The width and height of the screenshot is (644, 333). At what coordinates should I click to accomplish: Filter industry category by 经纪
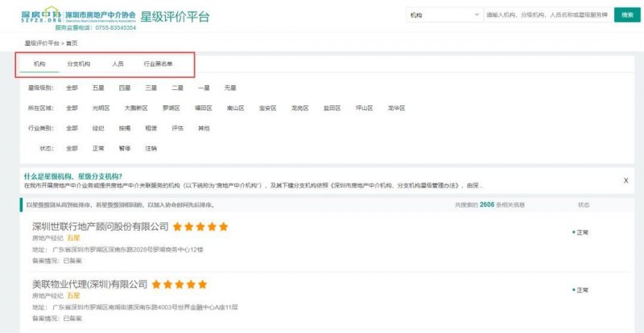98,128
